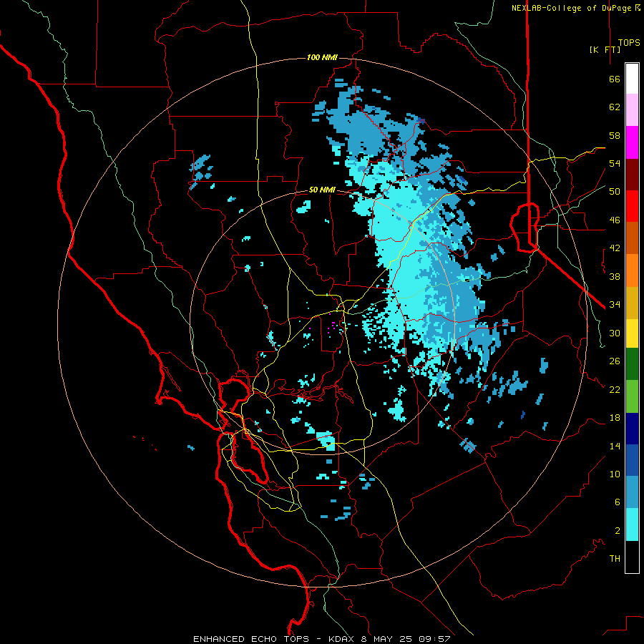Click the 14 legend value label
The height and width of the screenshot is (644, 644).
pos(615,446)
